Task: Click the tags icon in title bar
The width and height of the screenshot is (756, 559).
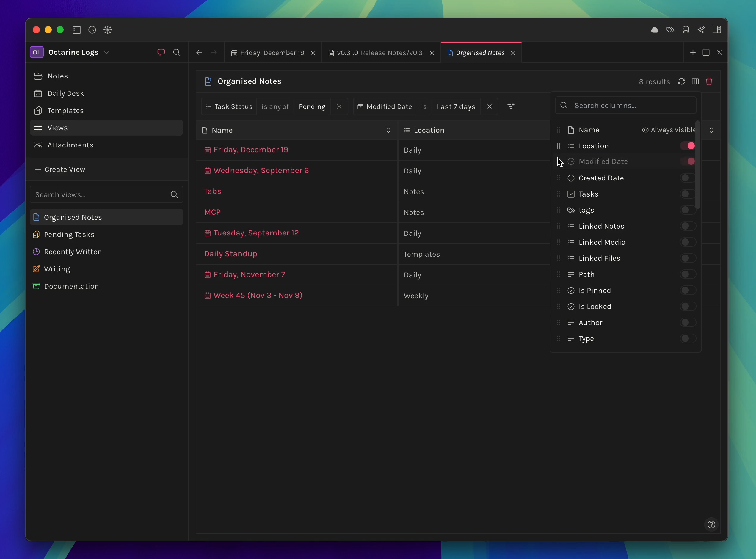Action: coord(670,30)
